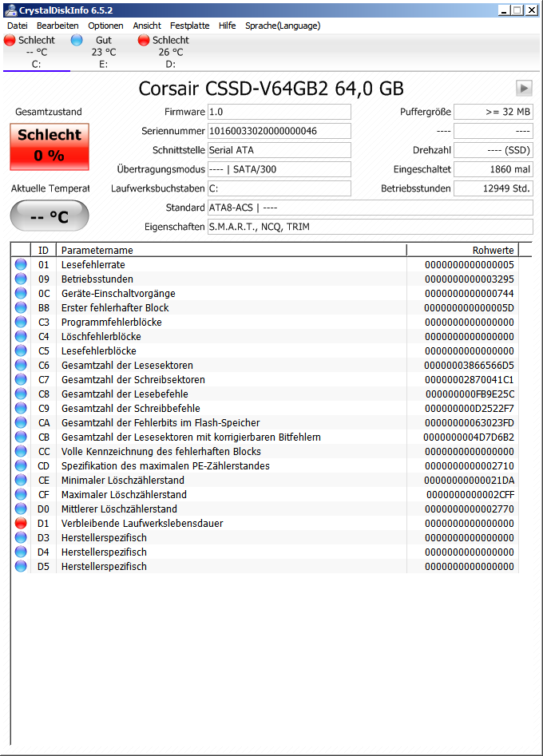Click the status icon for CF Maximaler Löschzählerstand

coord(21,494)
